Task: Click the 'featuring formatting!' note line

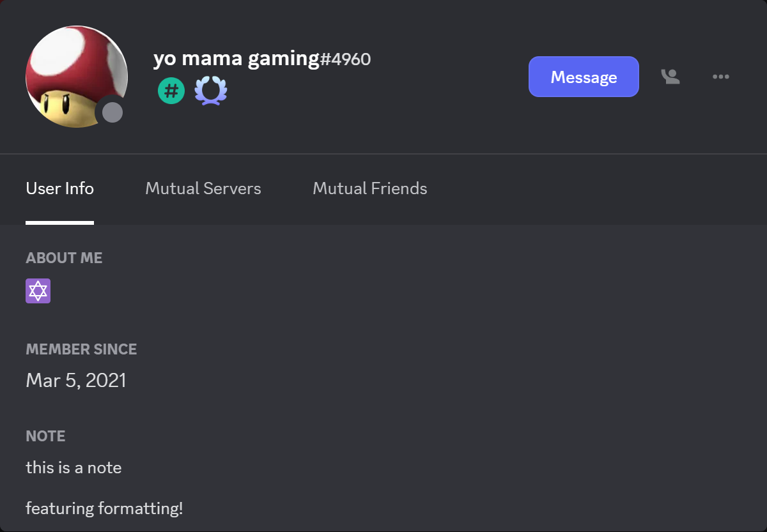Action: [105, 508]
